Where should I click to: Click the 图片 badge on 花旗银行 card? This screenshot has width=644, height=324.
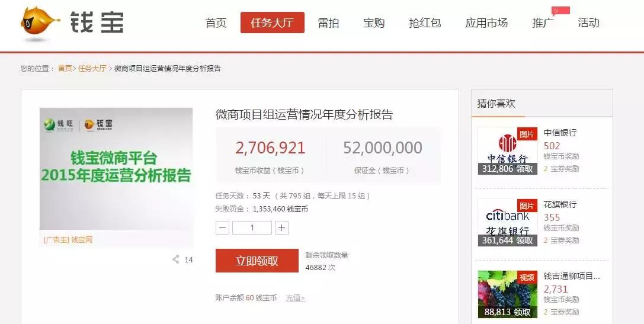(x=527, y=206)
